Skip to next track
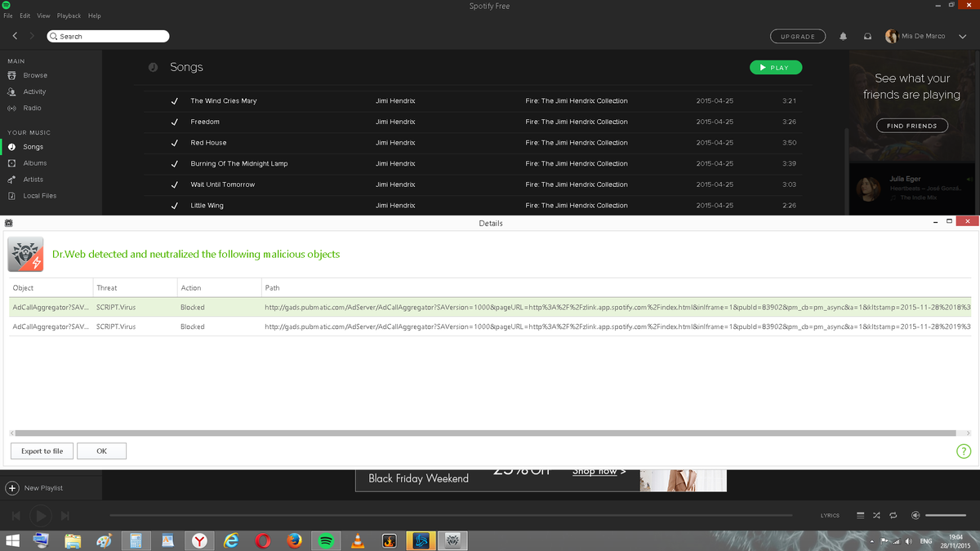980x551 pixels. click(65, 515)
